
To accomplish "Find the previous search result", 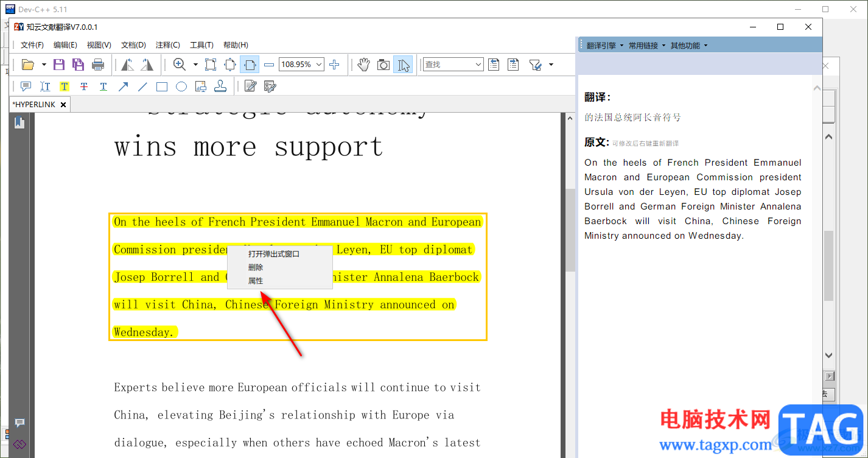I will [494, 65].
